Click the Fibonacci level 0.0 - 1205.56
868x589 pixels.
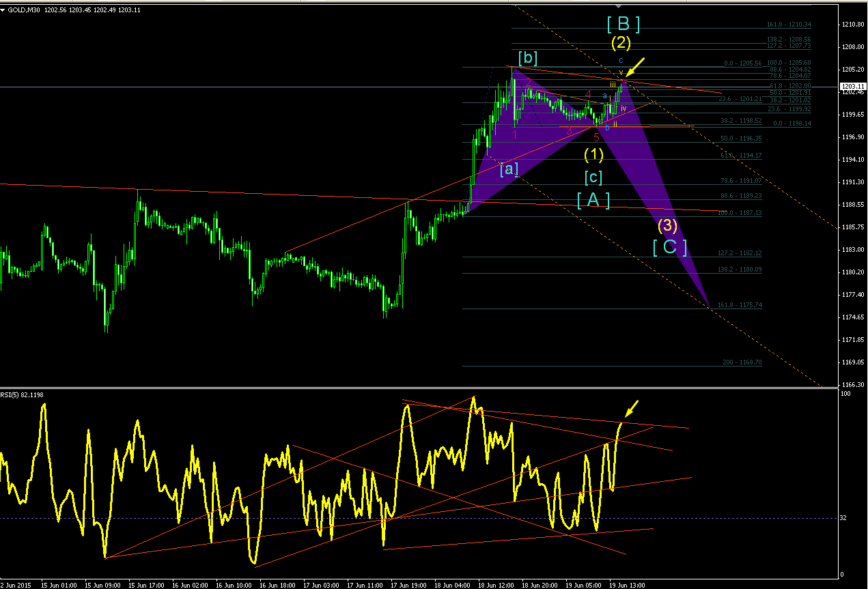(x=742, y=63)
